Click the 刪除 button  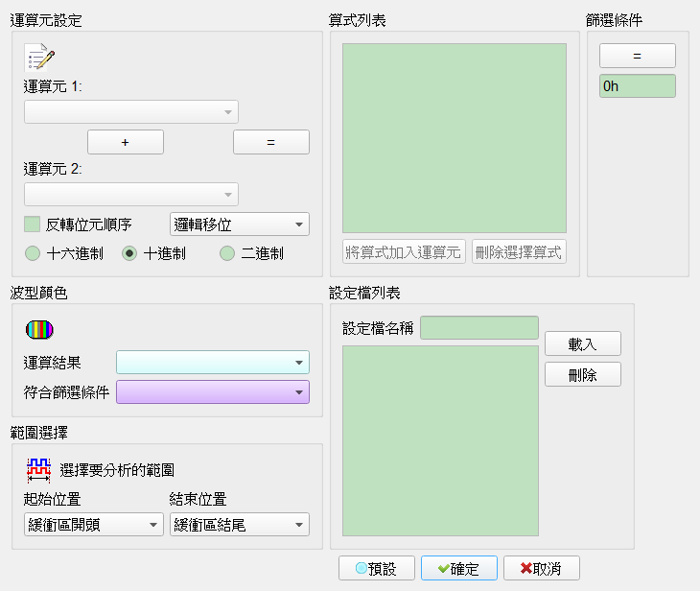tap(583, 374)
